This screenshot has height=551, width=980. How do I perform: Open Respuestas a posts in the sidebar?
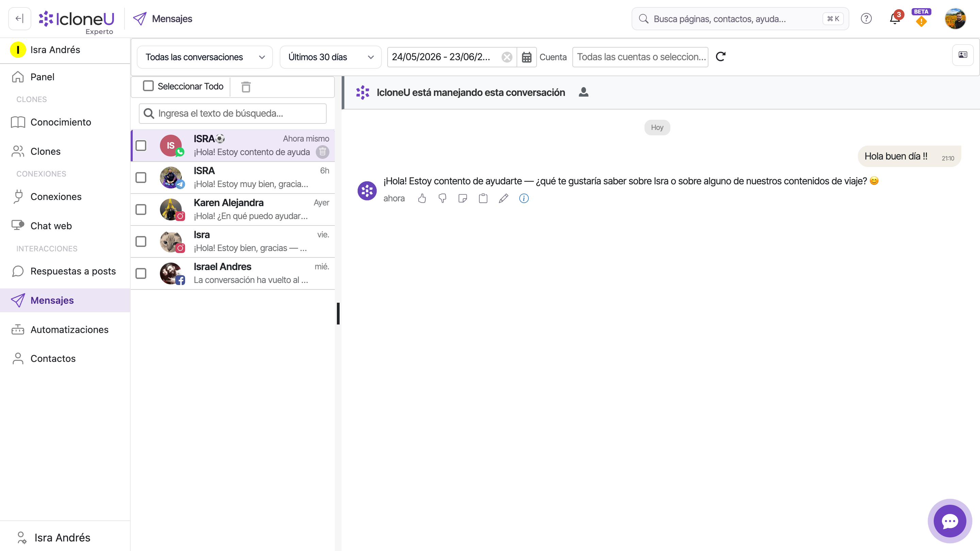(x=65, y=271)
